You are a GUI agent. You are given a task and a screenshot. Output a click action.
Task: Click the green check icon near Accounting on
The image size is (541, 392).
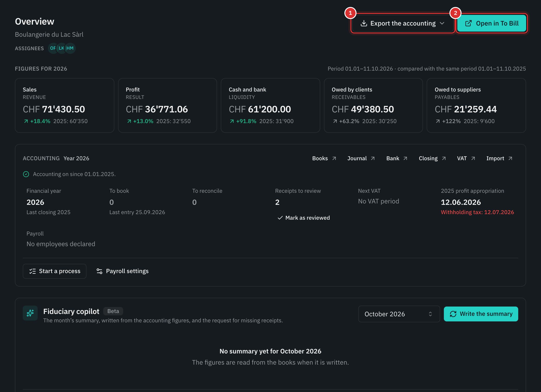tap(26, 174)
